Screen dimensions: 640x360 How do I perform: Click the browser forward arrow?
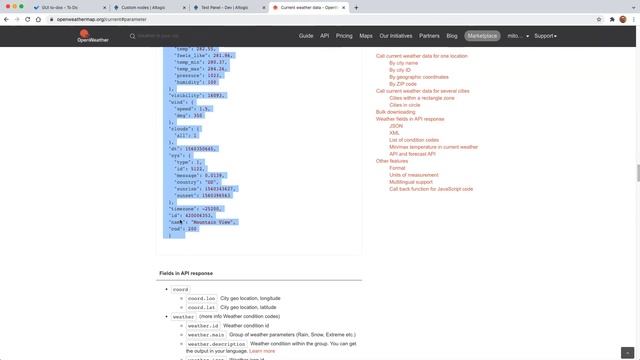tap(17, 19)
